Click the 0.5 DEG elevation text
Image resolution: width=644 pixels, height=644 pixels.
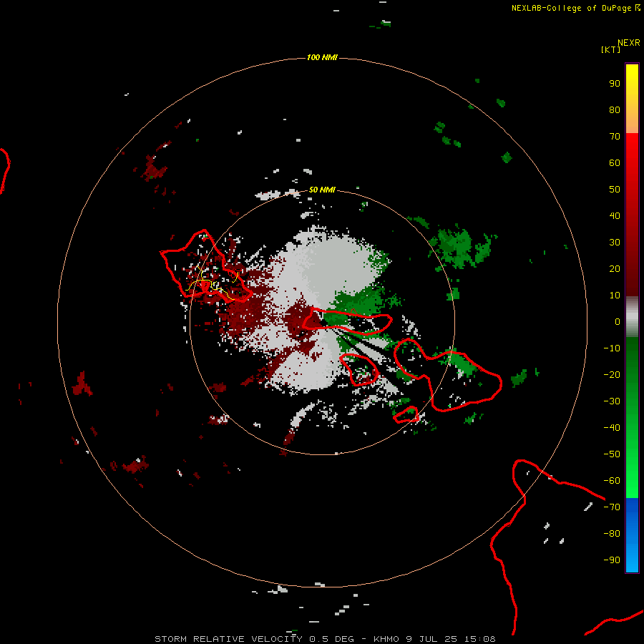pyautogui.click(x=331, y=639)
